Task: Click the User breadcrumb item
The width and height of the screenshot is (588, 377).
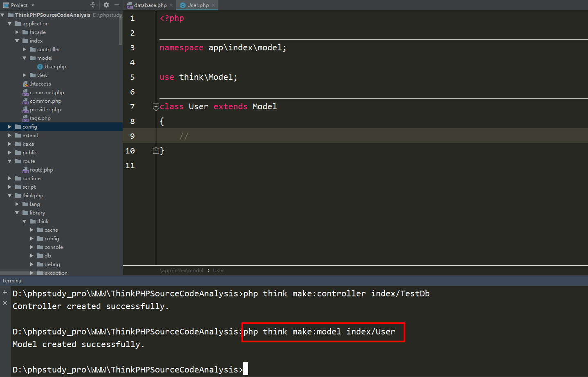Action: tap(218, 271)
